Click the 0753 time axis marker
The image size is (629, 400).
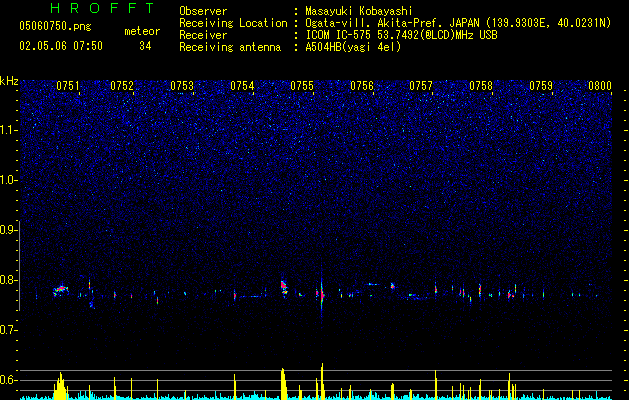(x=182, y=86)
